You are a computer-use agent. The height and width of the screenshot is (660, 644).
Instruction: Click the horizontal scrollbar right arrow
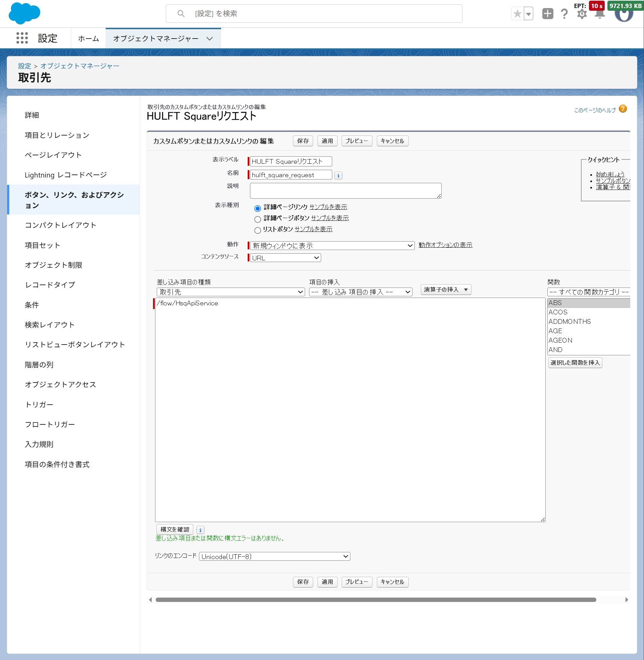[x=627, y=600]
